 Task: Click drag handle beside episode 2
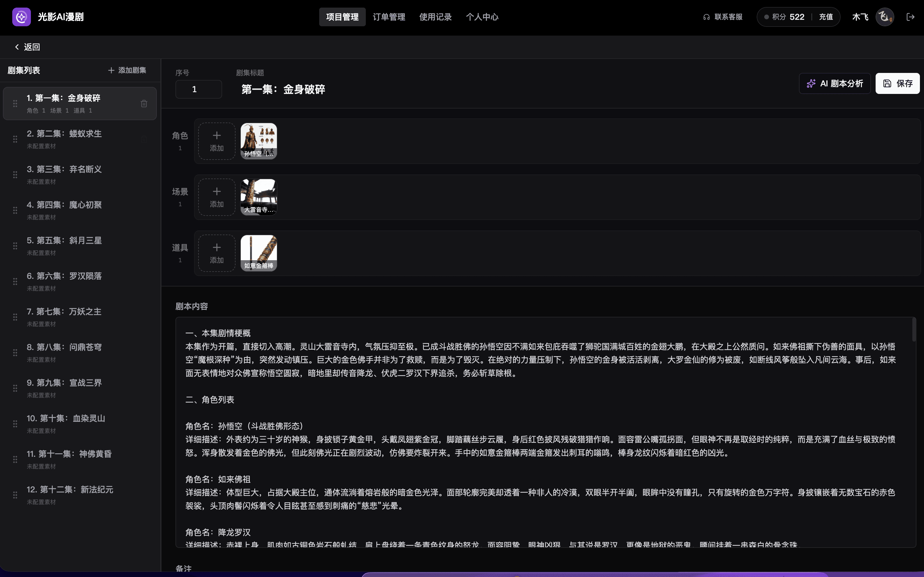click(15, 139)
